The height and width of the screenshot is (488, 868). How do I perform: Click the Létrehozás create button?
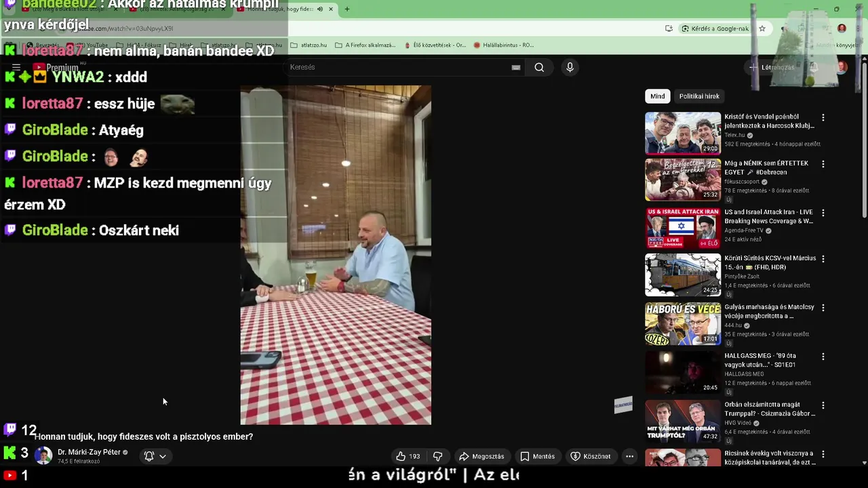click(772, 67)
